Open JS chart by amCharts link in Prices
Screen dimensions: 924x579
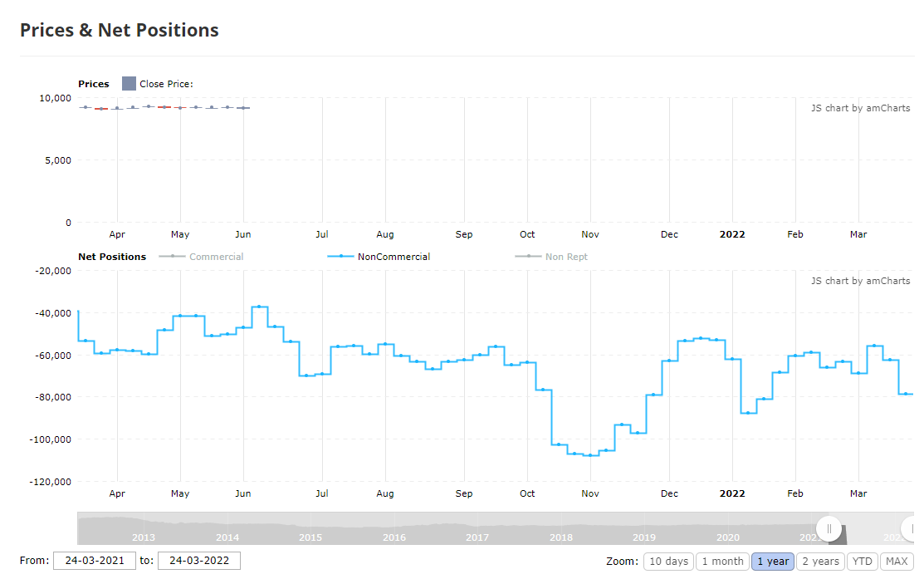860,108
